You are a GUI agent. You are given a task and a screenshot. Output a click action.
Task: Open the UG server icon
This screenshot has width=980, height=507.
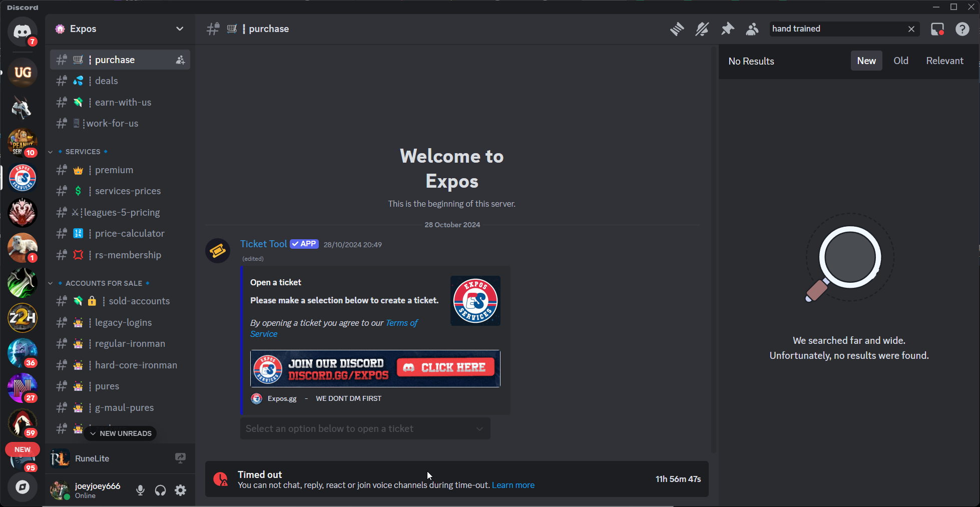click(x=22, y=73)
